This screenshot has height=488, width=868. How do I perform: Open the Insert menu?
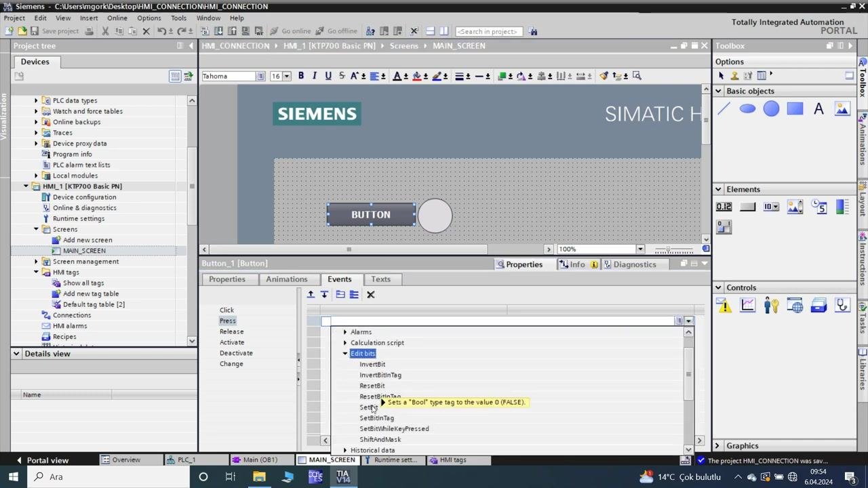pos(89,18)
